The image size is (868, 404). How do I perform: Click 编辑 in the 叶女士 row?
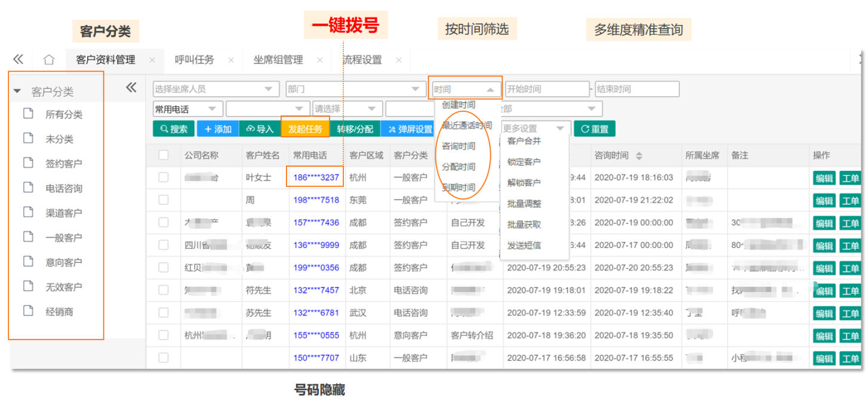(824, 178)
